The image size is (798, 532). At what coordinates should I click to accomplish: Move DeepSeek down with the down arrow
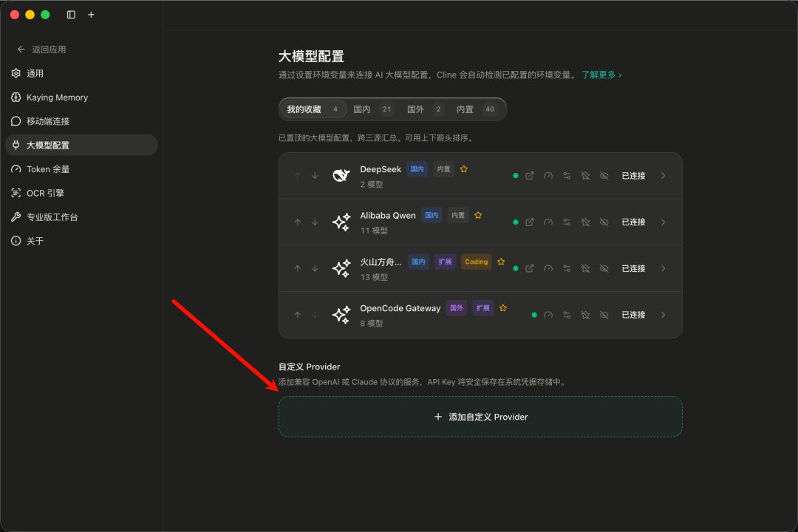click(315, 176)
